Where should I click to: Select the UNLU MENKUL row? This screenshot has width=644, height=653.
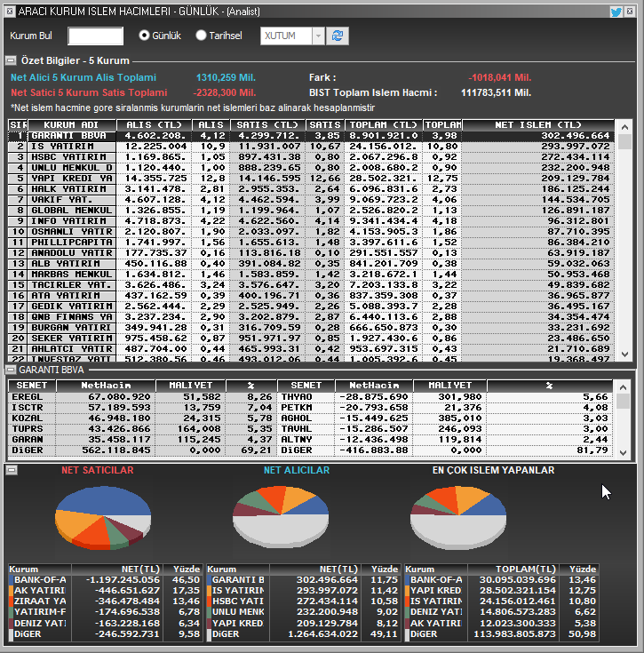pyautogui.click(x=311, y=168)
